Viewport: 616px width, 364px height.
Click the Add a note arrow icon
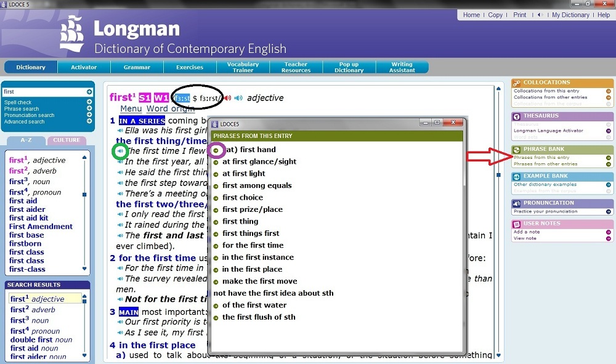[609, 232]
